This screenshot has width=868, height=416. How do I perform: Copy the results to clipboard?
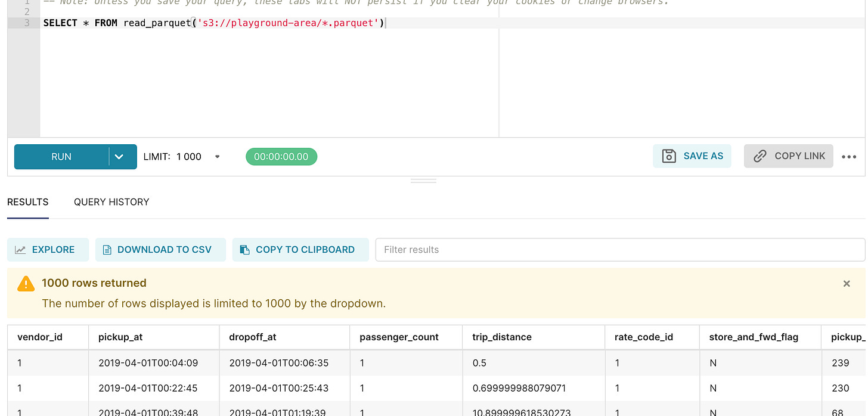[300, 249]
